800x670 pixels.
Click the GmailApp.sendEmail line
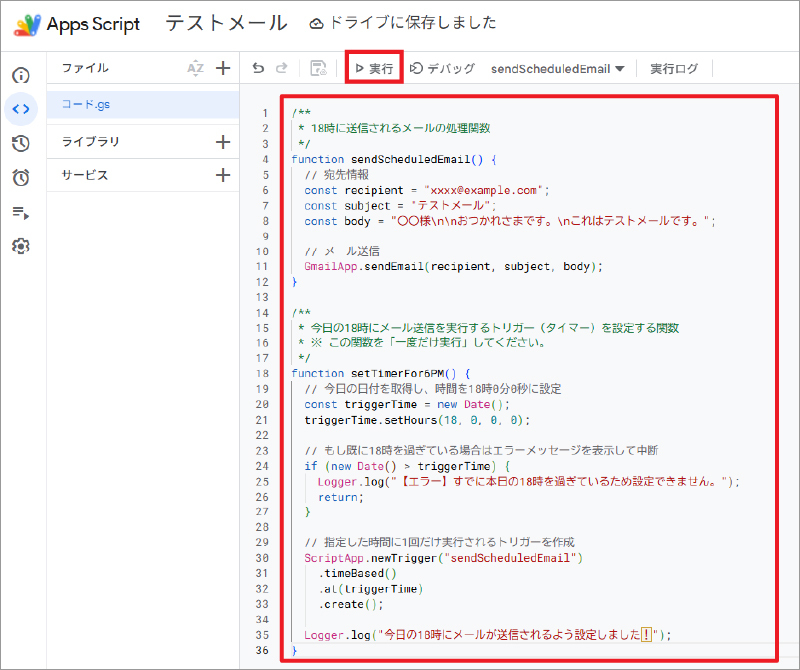coord(453,266)
